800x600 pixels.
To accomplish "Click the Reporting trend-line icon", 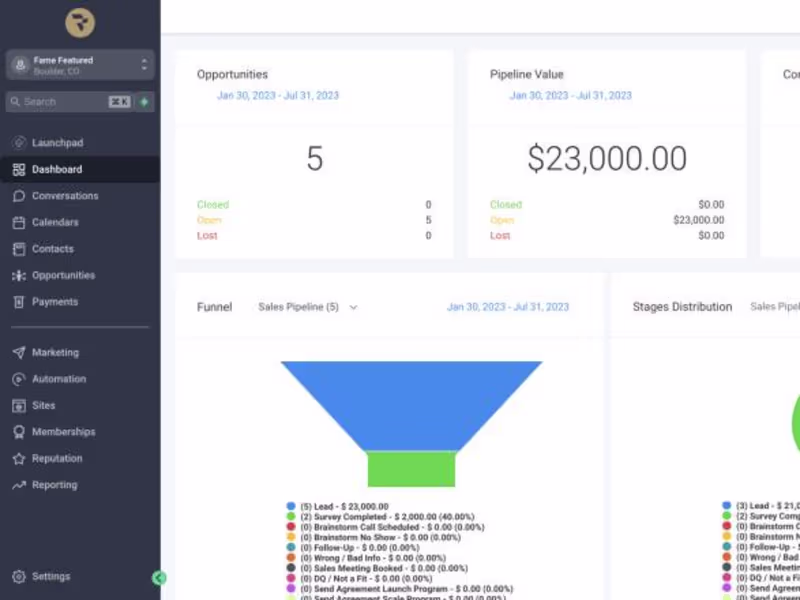I will point(19,485).
